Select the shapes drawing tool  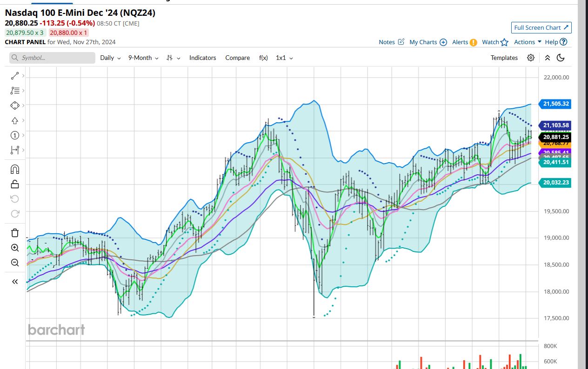coord(14,105)
